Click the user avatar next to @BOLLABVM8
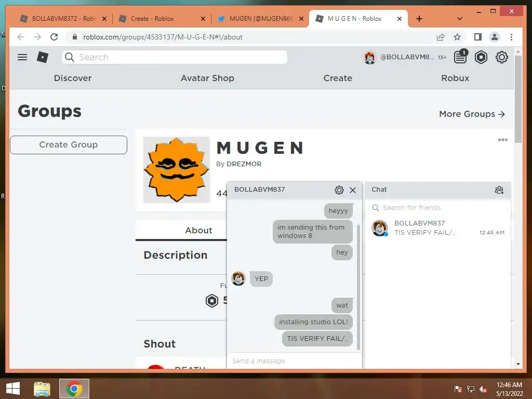The image size is (532, 399). point(369,58)
